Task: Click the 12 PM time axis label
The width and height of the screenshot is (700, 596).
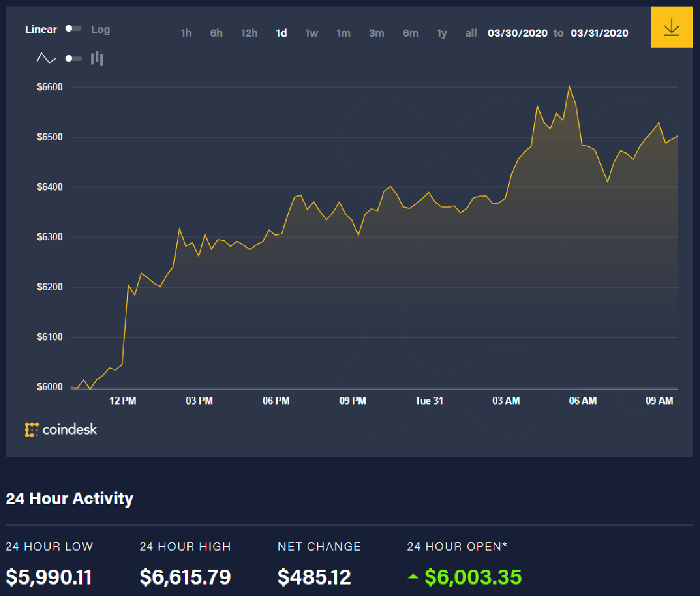Action: tap(122, 401)
